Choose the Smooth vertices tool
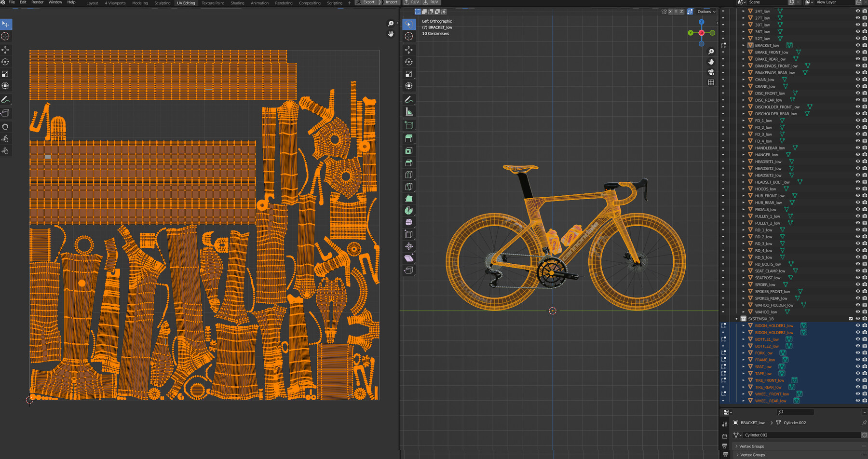The width and height of the screenshot is (868, 459). (409, 222)
